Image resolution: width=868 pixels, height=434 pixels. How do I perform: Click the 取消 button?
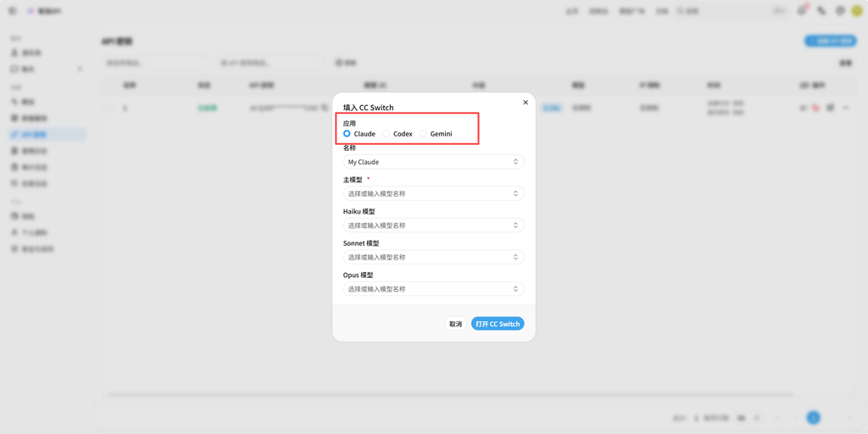pos(455,324)
